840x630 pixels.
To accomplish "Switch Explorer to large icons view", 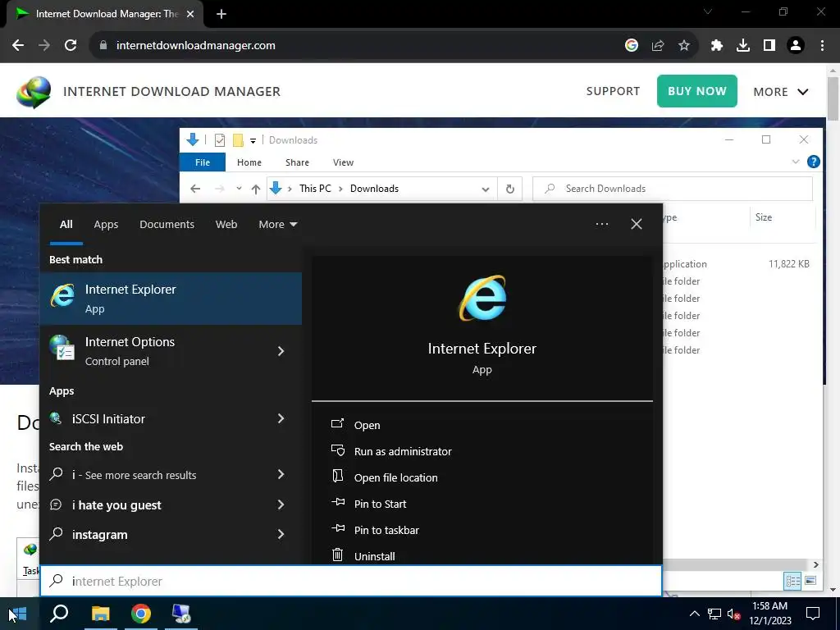I will click(x=810, y=581).
